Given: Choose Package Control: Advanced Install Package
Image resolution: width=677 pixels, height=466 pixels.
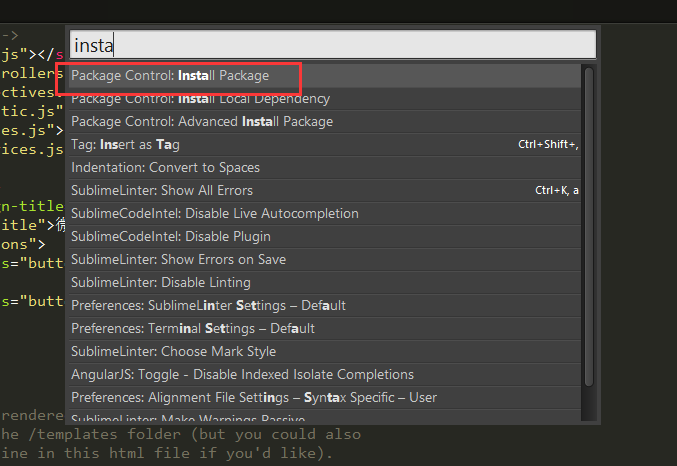Looking at the screenshot, I should pyautogui.click(x=325, y=121).
